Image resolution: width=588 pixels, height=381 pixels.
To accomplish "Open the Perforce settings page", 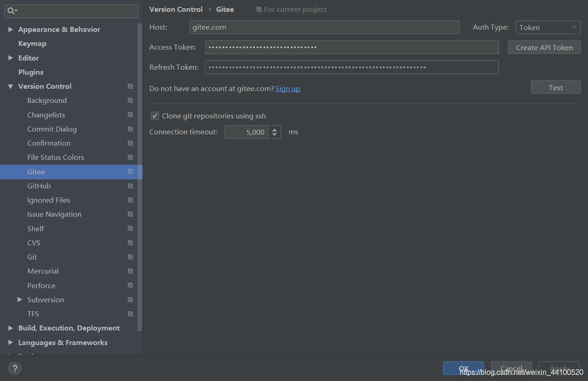I will tap(41, 285).
